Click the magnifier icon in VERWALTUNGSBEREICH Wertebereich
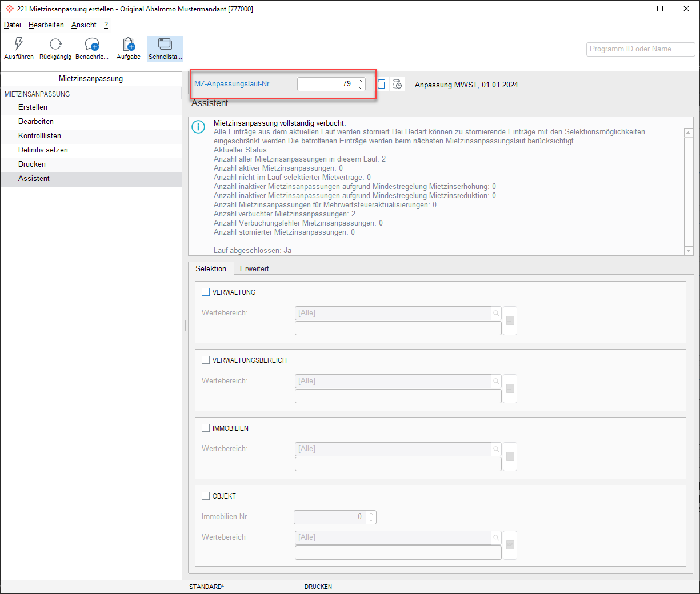Image resolution: width=700 pixels, height=594 pixels. (496, 381)
